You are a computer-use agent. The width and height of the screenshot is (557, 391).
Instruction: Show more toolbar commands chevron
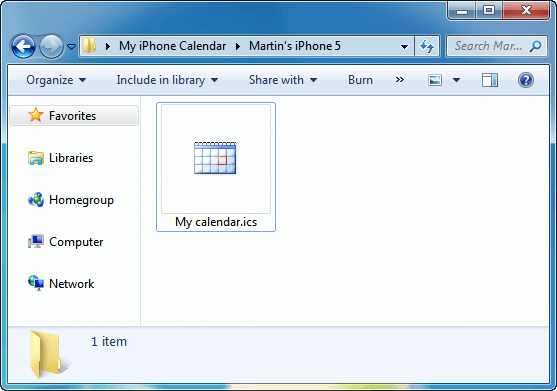pos(400,80)
